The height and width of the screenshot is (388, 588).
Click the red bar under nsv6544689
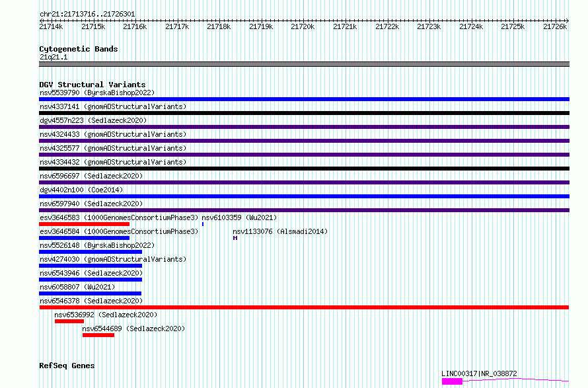[x=98, y=336]
